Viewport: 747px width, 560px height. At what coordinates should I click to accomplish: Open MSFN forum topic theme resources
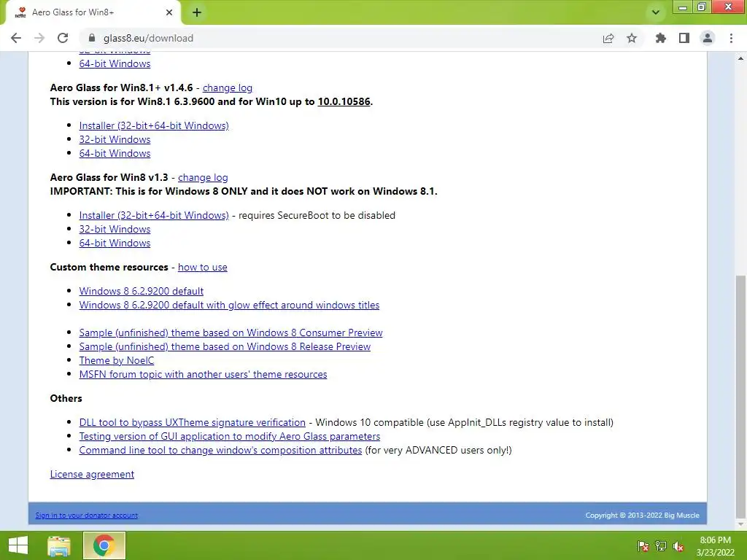203,374
